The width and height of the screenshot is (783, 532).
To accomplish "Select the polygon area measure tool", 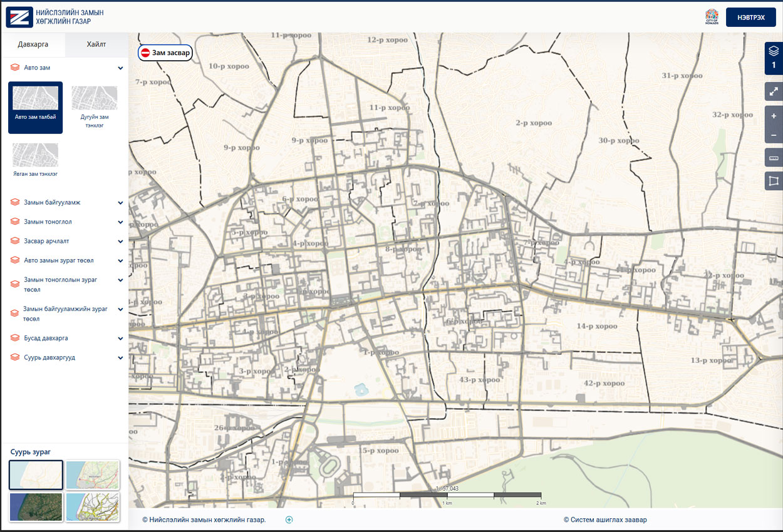I will 774,181.
